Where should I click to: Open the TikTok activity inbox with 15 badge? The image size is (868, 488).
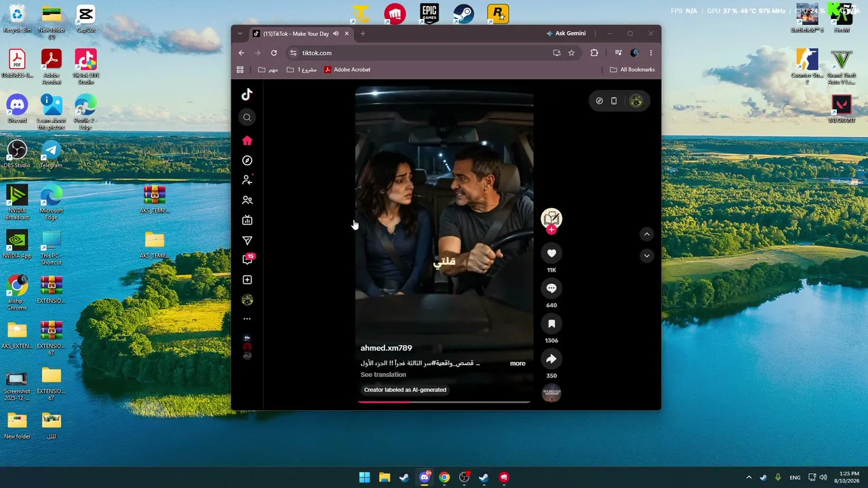(248, 259)
